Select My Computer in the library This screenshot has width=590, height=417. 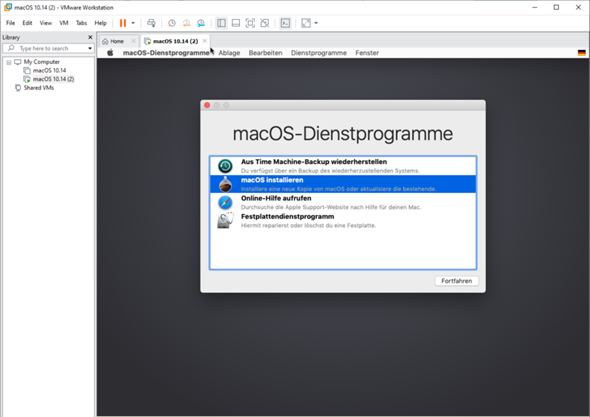pos(41,62)
